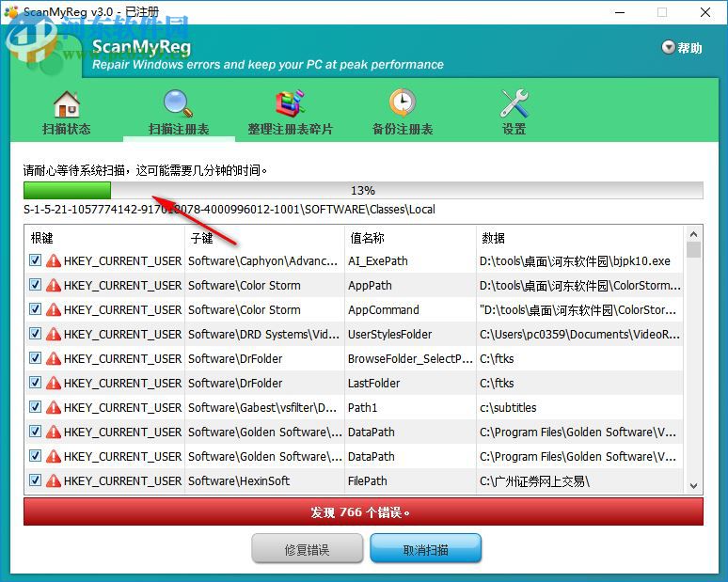Viewport: 728px width, 582px height.
Task: Select the AppCommand value name cell
Action: (384, 309)
